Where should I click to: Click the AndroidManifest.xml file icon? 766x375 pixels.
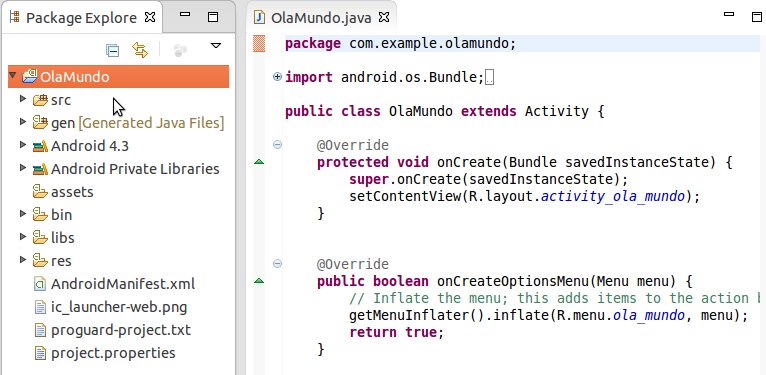pyautogui.click(x=41, y=284)
